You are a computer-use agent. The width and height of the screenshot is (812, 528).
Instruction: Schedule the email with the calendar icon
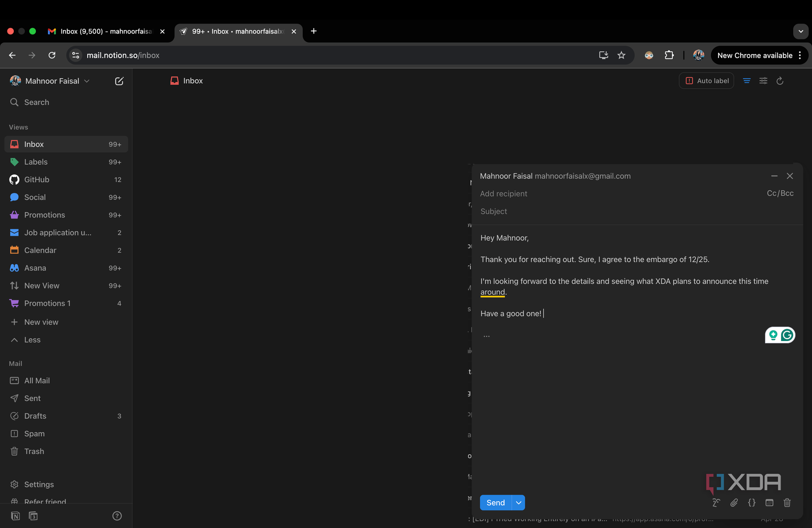tap(769, 502)
